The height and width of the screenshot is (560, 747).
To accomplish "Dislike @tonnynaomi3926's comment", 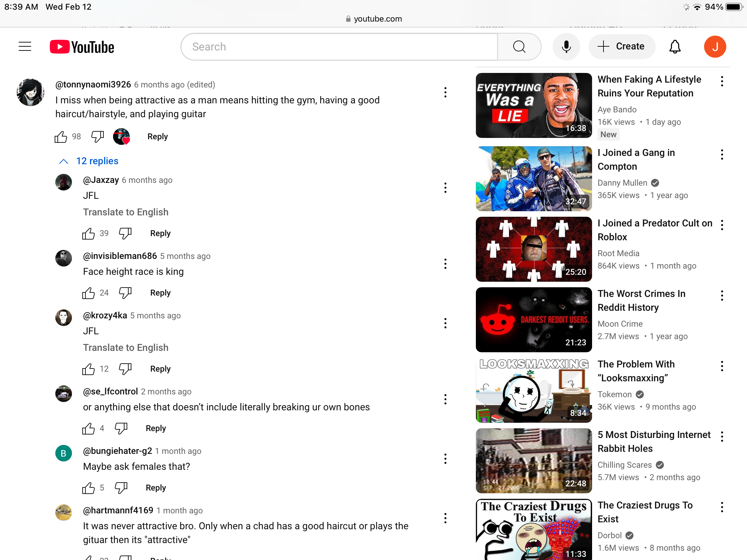I will [x=98, y=137].
